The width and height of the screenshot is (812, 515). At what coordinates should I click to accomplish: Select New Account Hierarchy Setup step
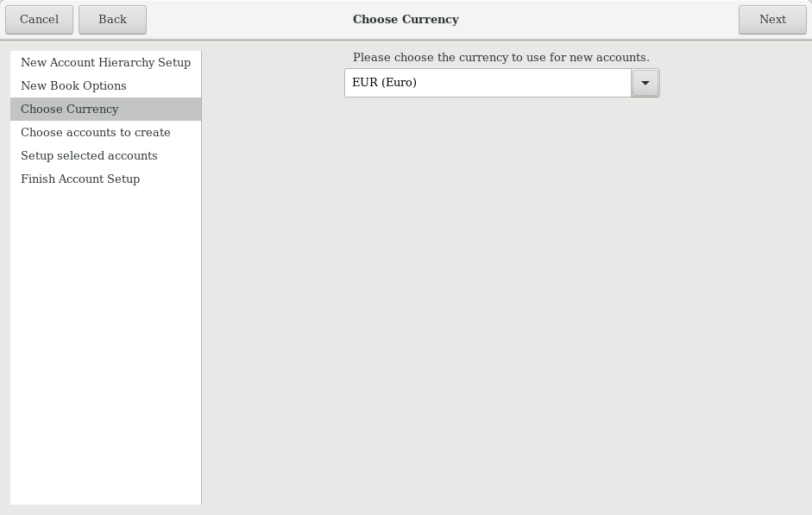pos(105,62)
